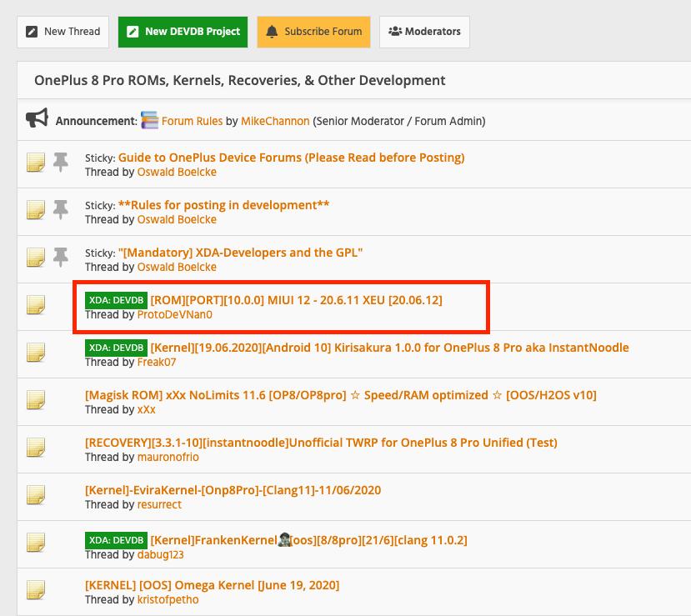This screenshot has height=616, width=691.
Task: Open the Unofficial TWRP recovery thread
Action: (x=321, y=443)
